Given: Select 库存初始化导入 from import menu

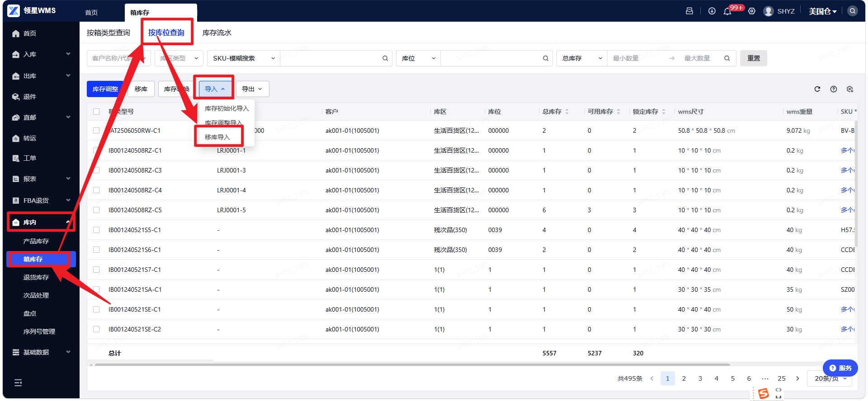Looking at the screenshot, I should pyautogui.click(x=227, y=108).
